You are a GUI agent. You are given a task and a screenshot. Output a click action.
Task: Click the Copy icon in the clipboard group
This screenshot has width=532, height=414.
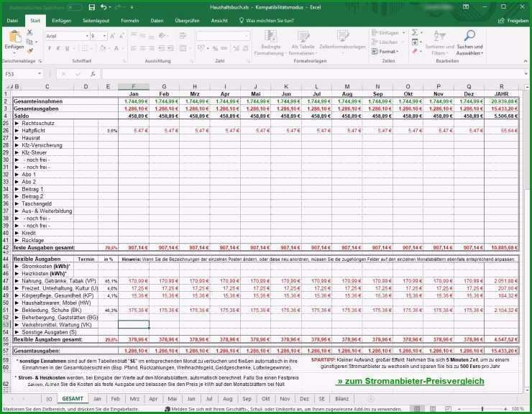[x=29, y=42]
